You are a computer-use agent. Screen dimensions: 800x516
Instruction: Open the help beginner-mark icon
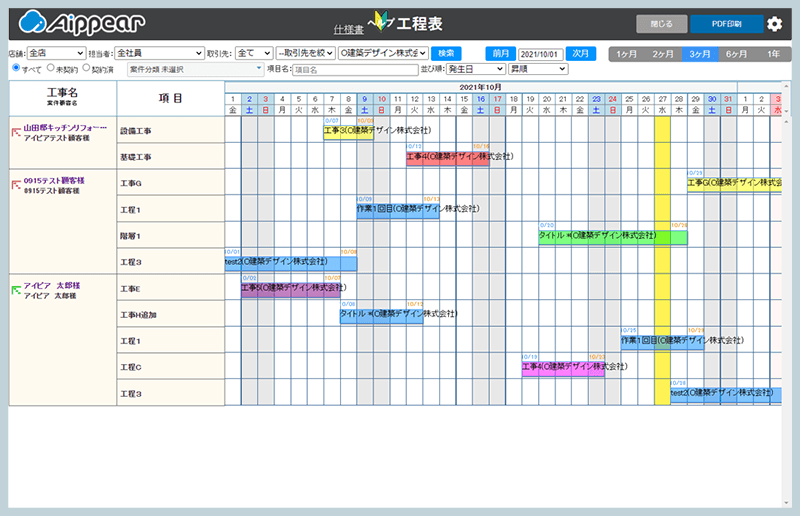pos(381,21)
